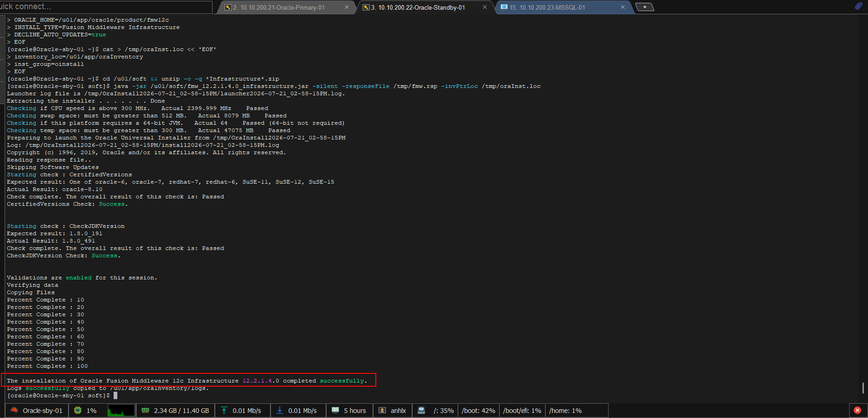Click the 'Percent Complete : 50' line
The width and height of the screenshot is (868, 418).
(x=45, y=329)
